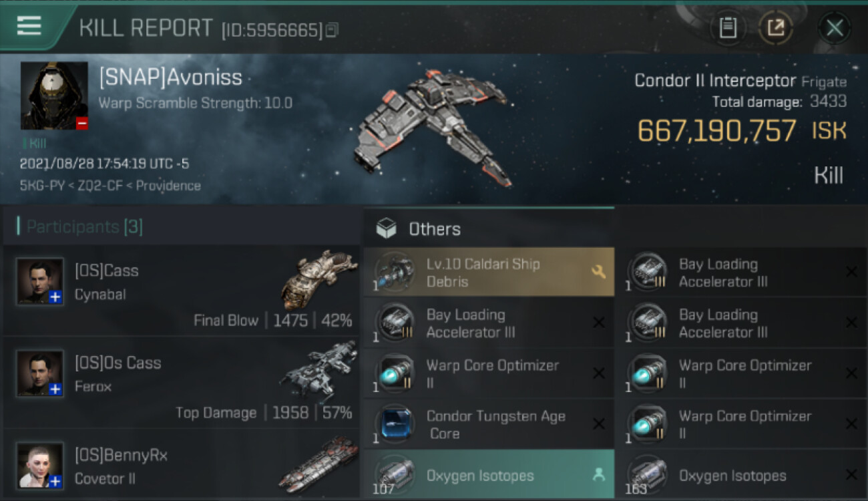868x501 pixels.
Task: Copy the kill report ID
Action: point(333,30)
